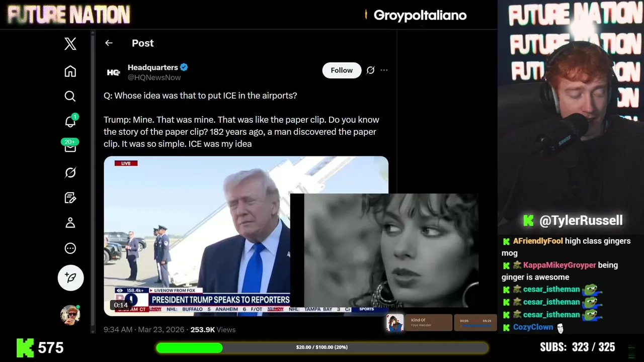
Task: Click CozyClown username in chat
Action: click(x=533, y=327)
